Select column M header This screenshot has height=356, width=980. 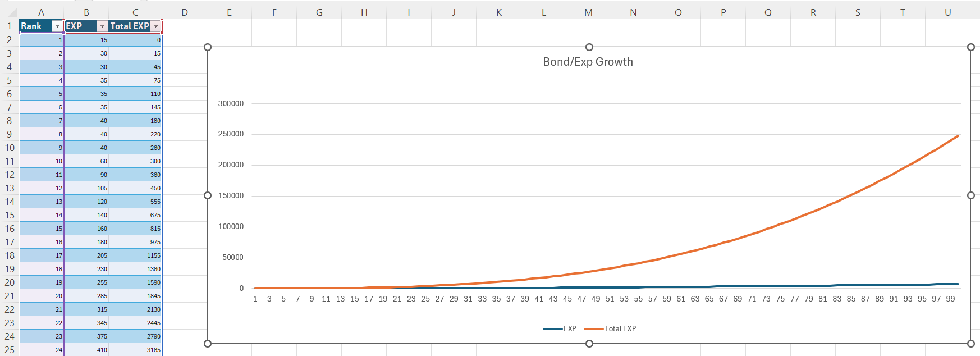point(589,12)
